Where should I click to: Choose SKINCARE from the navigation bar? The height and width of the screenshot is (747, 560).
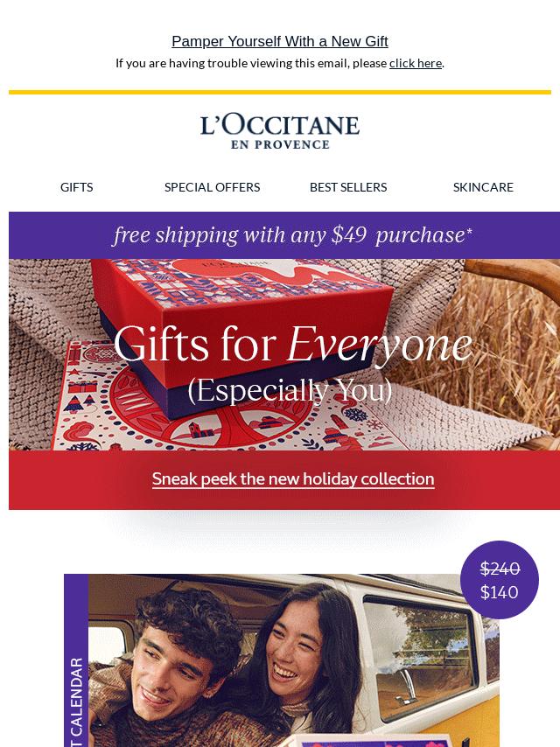point(483,187)
